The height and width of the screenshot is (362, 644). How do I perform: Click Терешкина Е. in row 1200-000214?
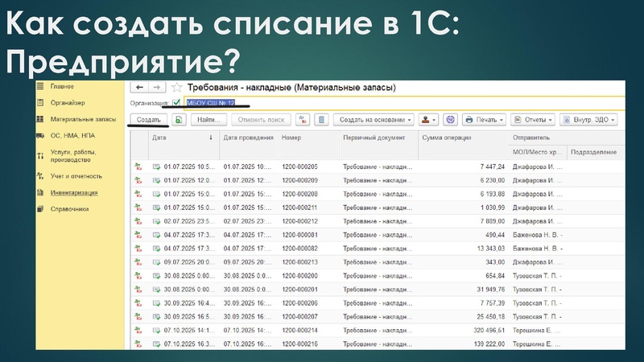[538, 330]
